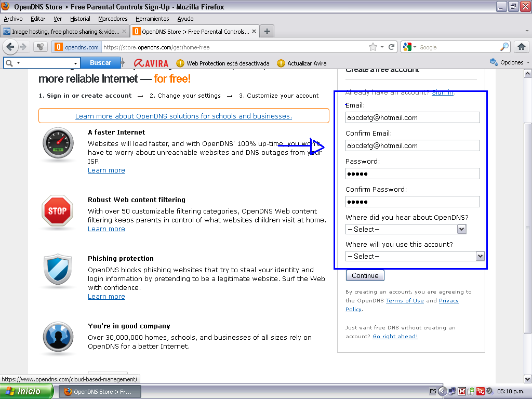This screenshot has width=532, height=399.
Task: Click the URL address bar
Action: (234, 47)
